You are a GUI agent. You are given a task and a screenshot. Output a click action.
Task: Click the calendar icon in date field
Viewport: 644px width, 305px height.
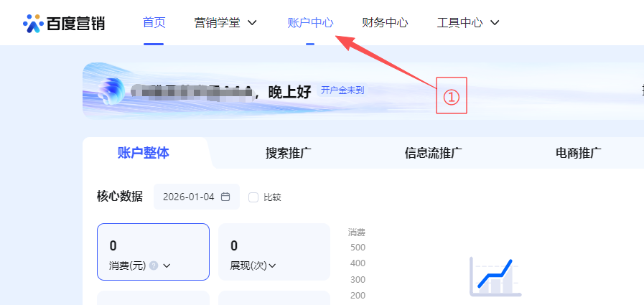coord(225,197)
